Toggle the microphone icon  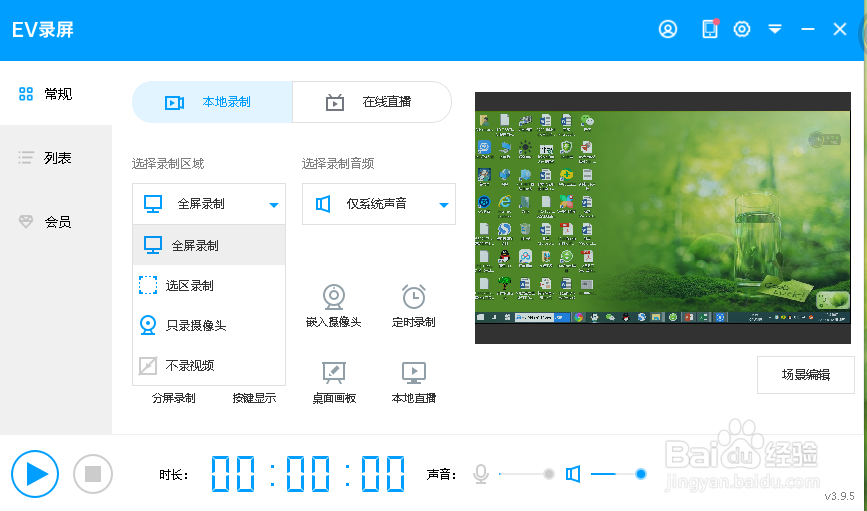[x=481, y=474]
